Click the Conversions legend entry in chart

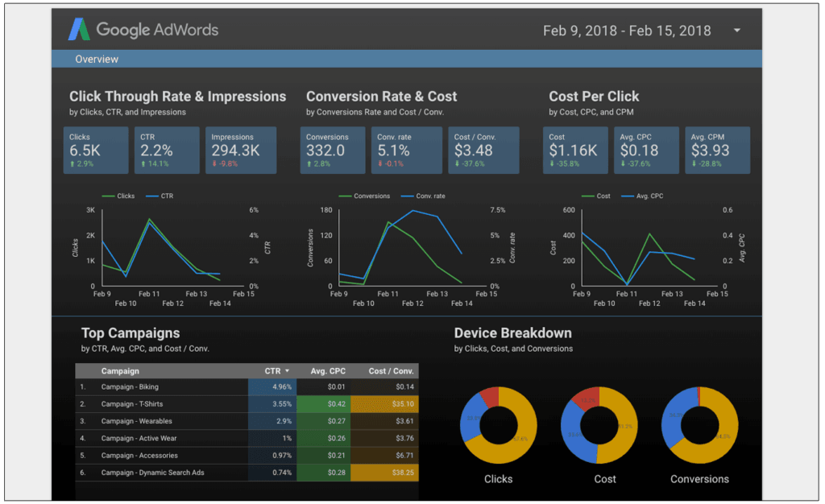tap(364, 196)
